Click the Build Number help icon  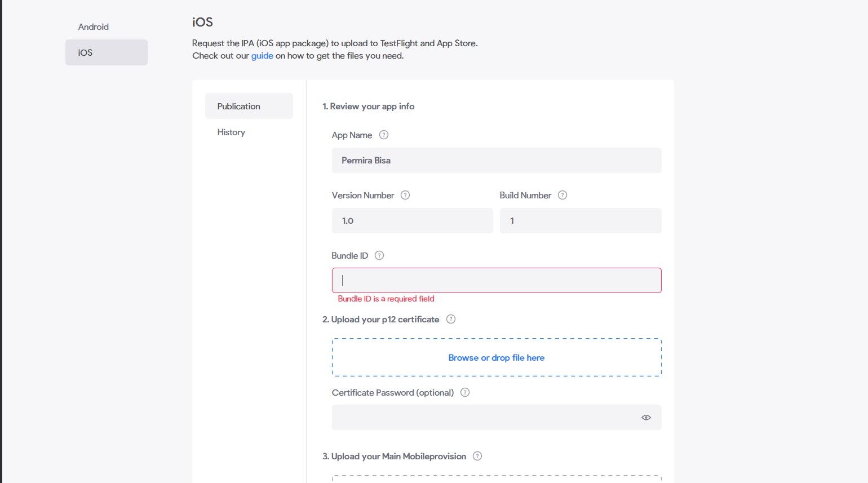coord(563,195)
